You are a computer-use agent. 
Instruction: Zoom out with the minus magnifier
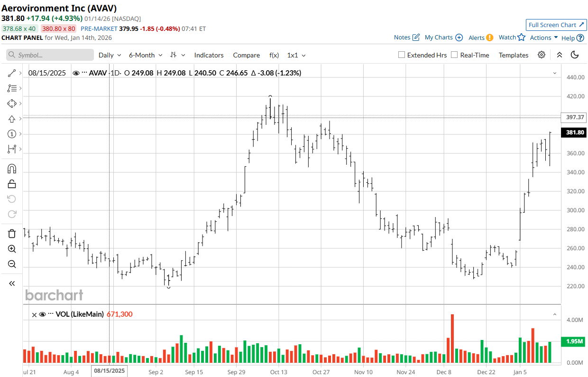tap(12, 264)
